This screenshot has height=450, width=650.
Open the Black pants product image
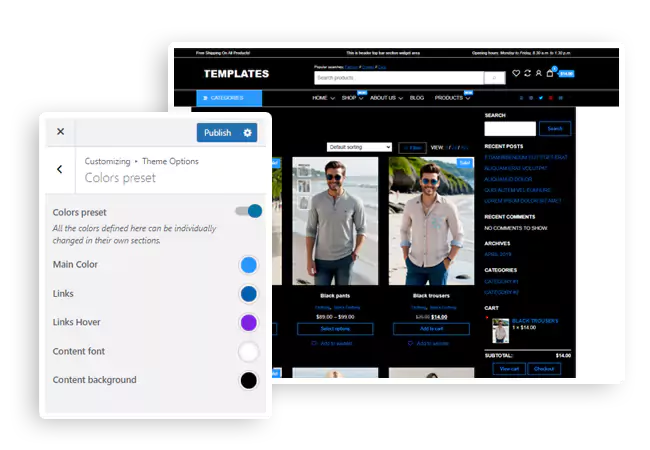click(335, 221)
